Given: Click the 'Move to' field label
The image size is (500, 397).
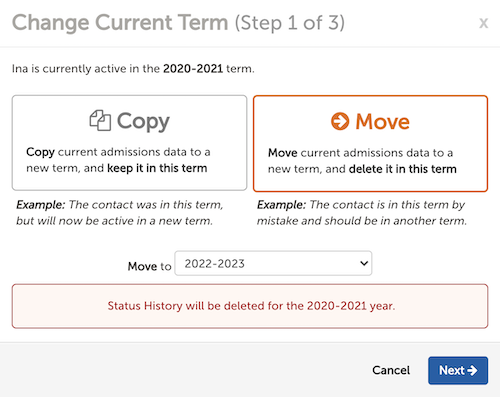Looking at the screenshot, I should [x=149, y=266].
